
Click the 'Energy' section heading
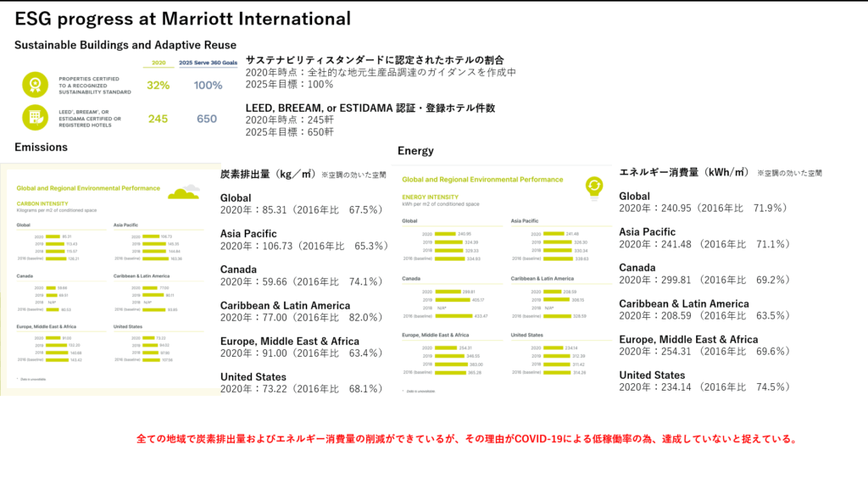point(415,151)
